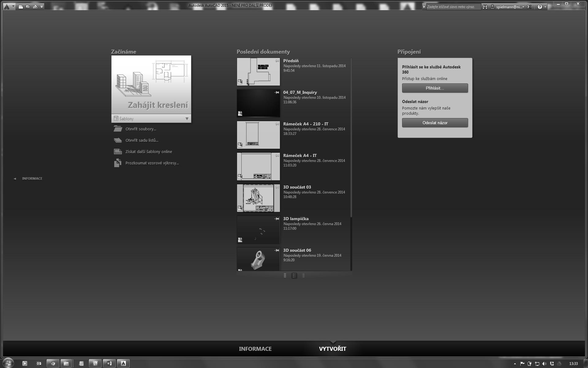Select the VYTVOŘIT bottom tab
The image size is (588, 368).
click(332, 349)
